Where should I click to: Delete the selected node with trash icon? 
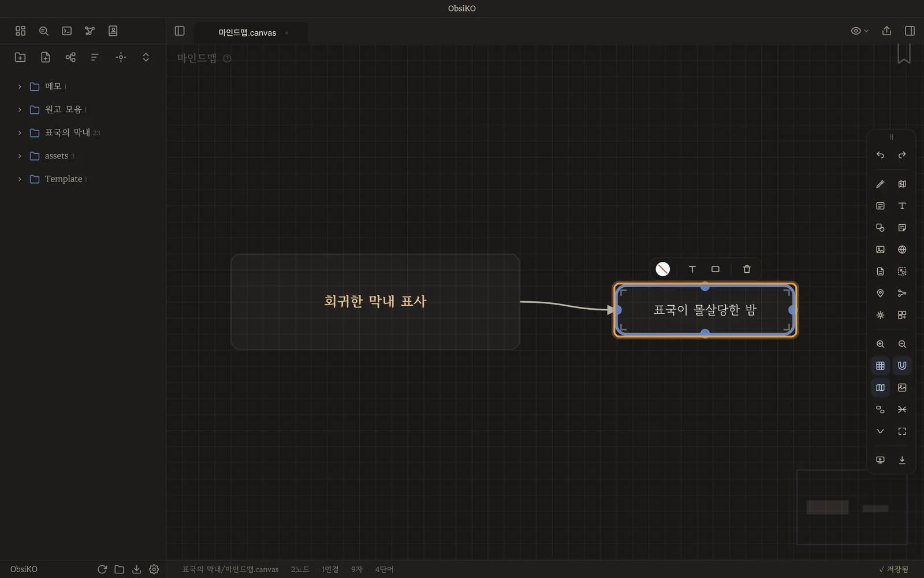pyautogui.click(x=747, y=269)
